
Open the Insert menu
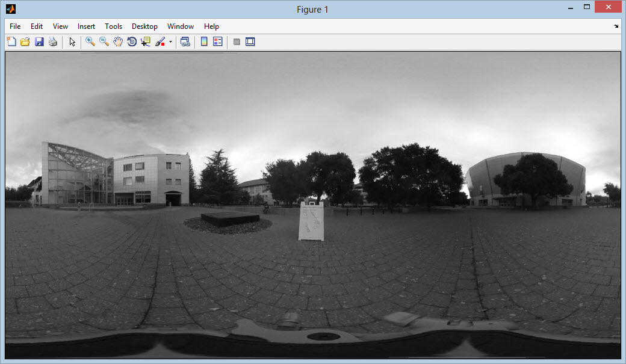coord(86,26)
